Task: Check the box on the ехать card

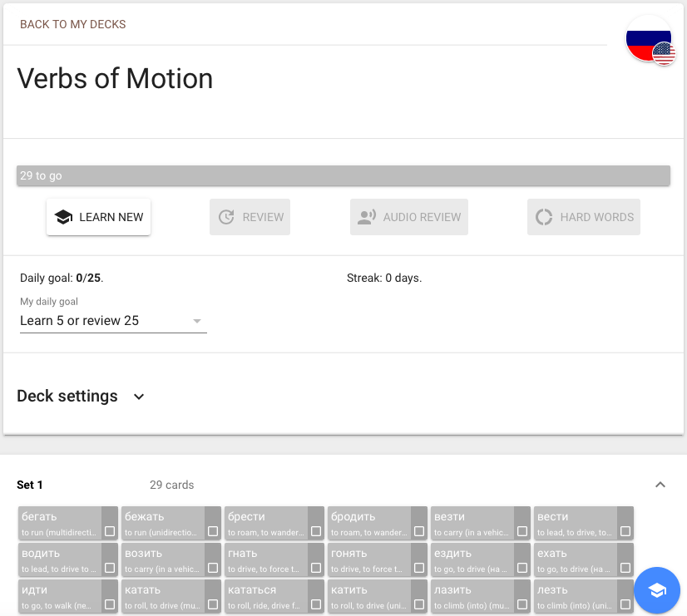Action: [x=625, y=569]
